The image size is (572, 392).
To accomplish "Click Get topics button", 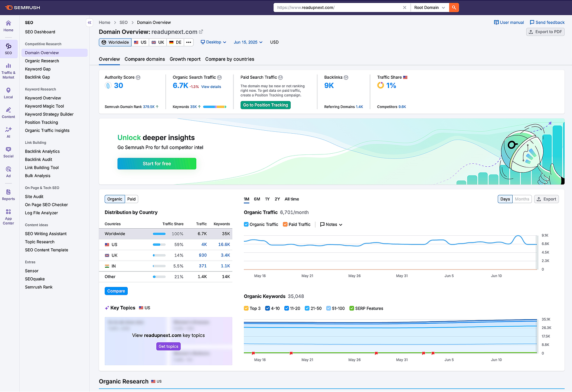I will [x=169, y=347].
